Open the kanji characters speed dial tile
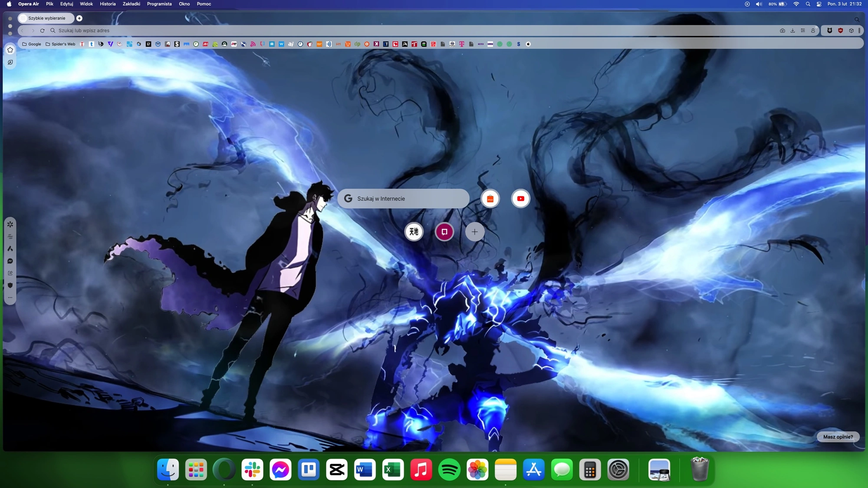868x488 pixels. (x=414, y=232)
